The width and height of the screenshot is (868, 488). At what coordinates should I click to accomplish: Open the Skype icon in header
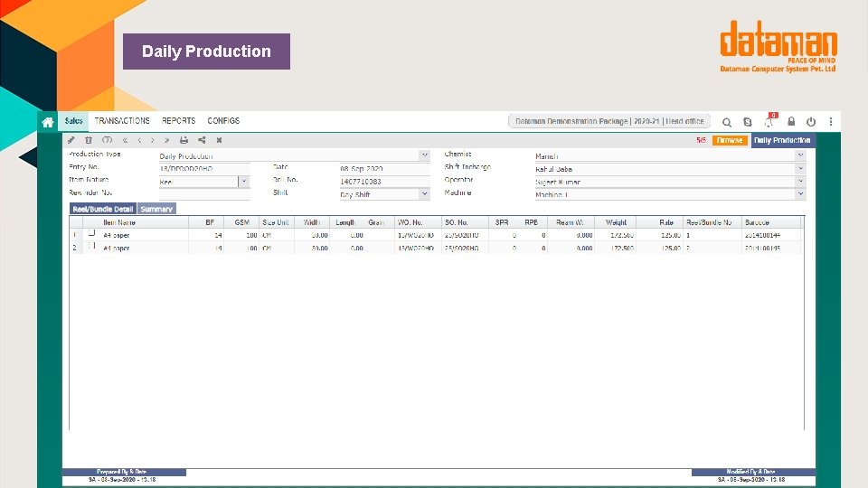(x=748, y=122)
